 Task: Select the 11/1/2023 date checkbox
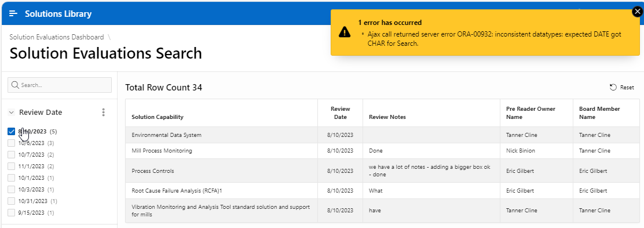point(12,167)
